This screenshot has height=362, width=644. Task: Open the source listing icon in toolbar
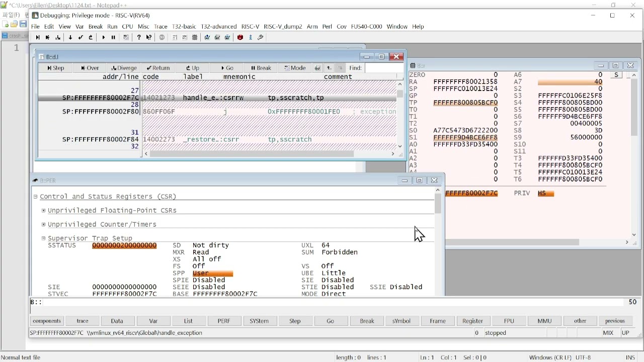[x=175, y=38]
